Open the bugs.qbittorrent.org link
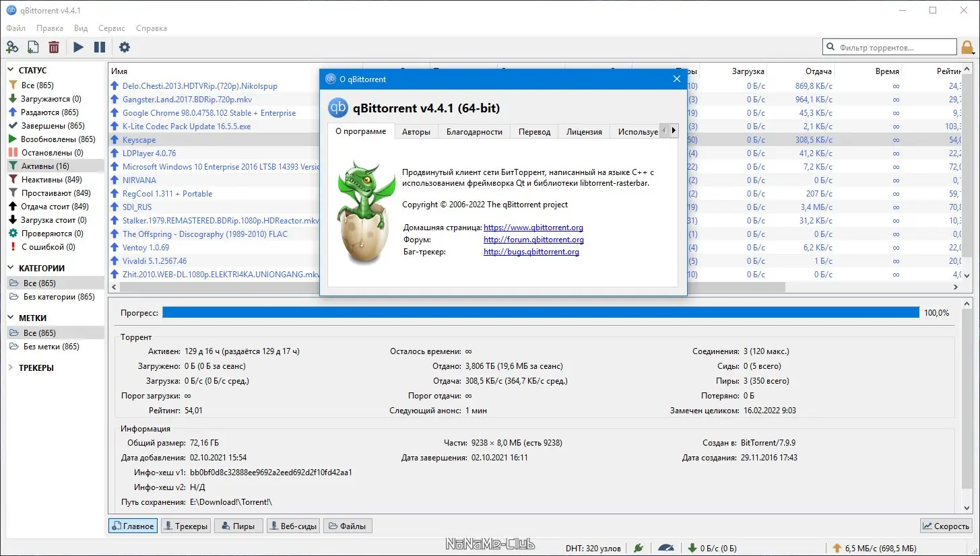980x556 pixels. pyautogui.click(x=531, y=252)
